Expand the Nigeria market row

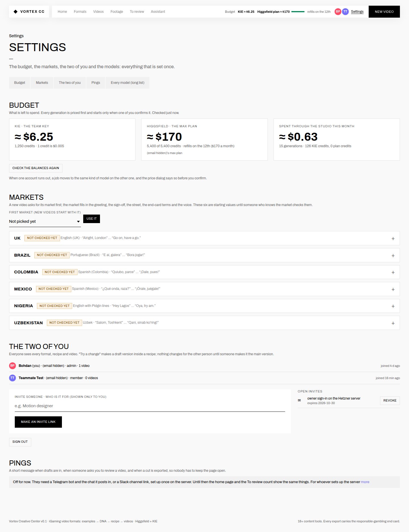point(204,306)
